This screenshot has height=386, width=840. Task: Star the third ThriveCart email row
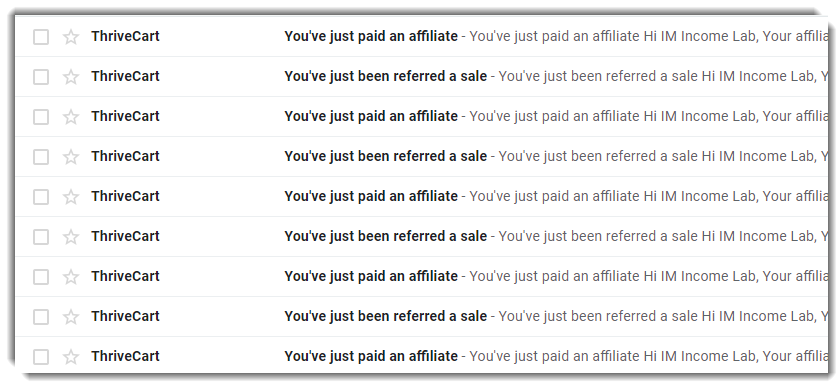coord(71,117)
